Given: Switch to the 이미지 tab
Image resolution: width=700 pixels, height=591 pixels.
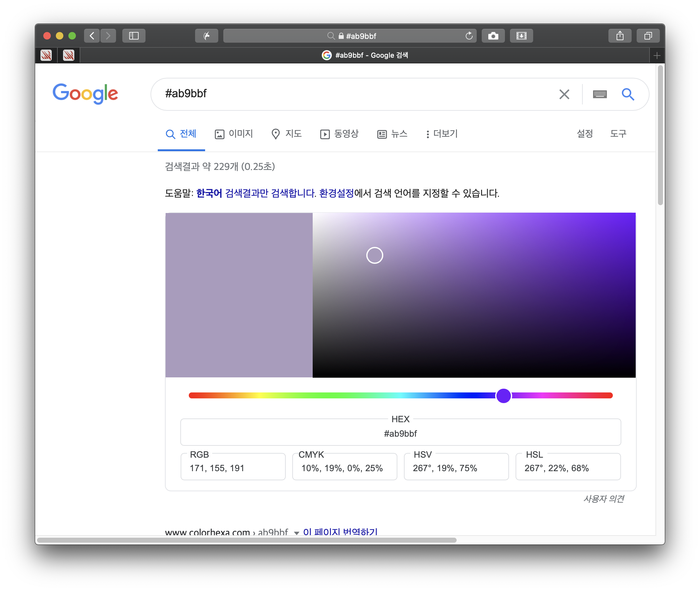Looking at the screenshot, I should pyautogui.click(x=234, y=134).
